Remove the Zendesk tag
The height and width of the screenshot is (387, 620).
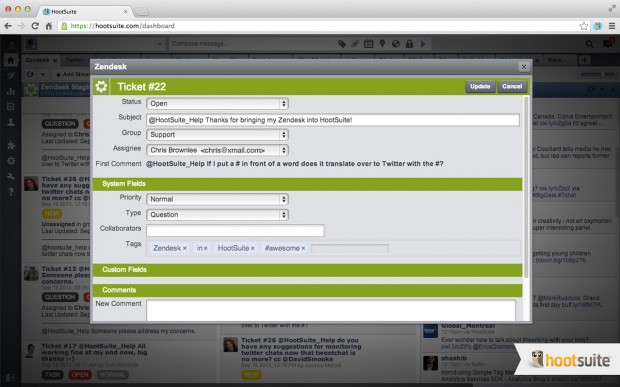coord(185,248)
